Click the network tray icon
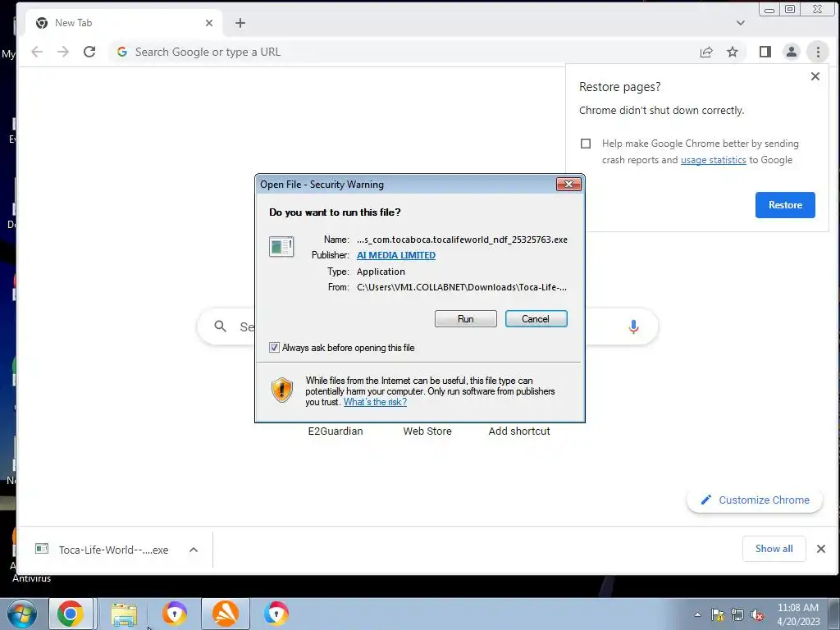The height and width of the screenshot is (630, 840). tap(737, 614)
